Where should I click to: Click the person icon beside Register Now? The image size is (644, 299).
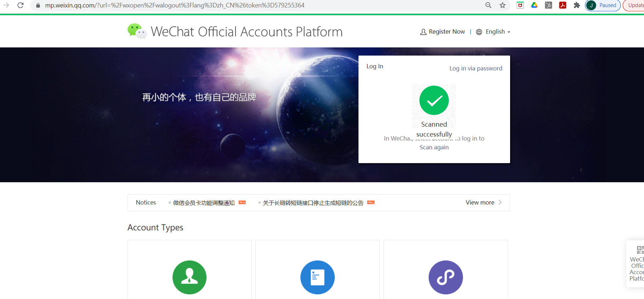[423, 32]
